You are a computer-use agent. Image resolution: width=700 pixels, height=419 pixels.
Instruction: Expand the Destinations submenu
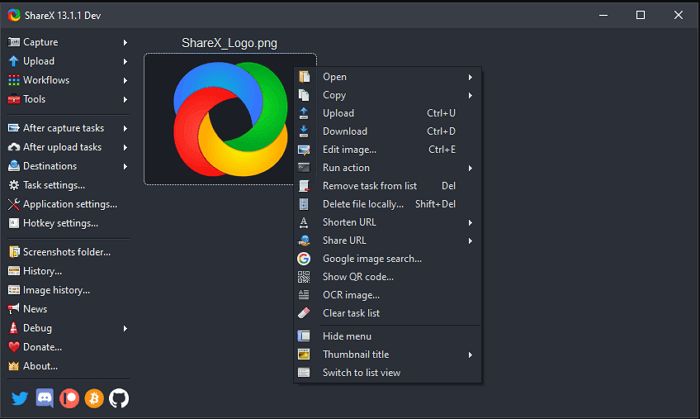(125, 166)
